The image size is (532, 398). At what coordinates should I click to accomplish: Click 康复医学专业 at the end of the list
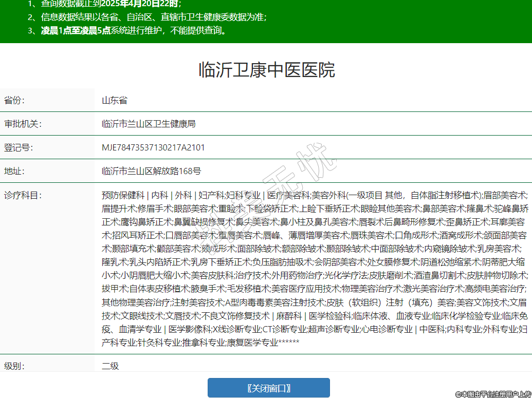click(252, 343)
